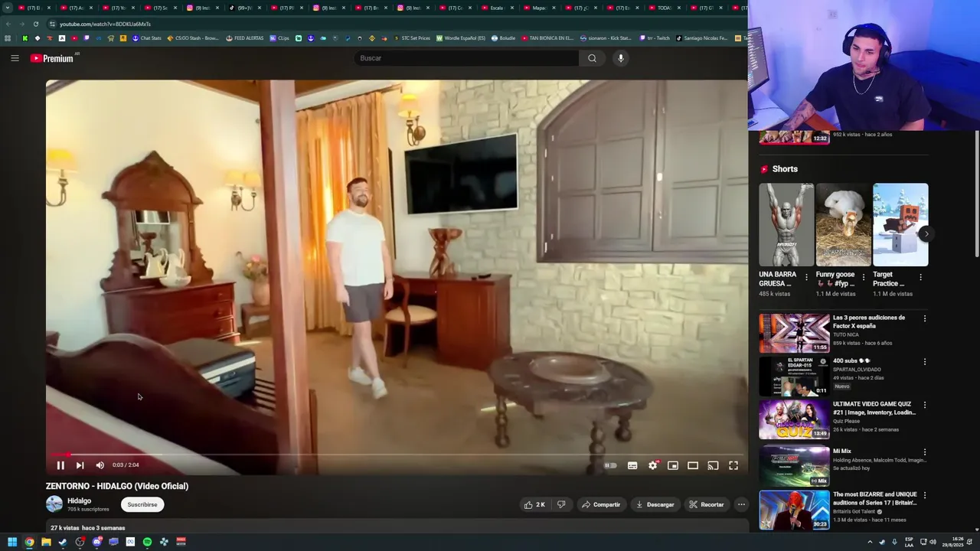The height and width of the screenshot is (551, 980).
Task: Open menu for Britain's Got Talent video
Action: tap(925, 495)
